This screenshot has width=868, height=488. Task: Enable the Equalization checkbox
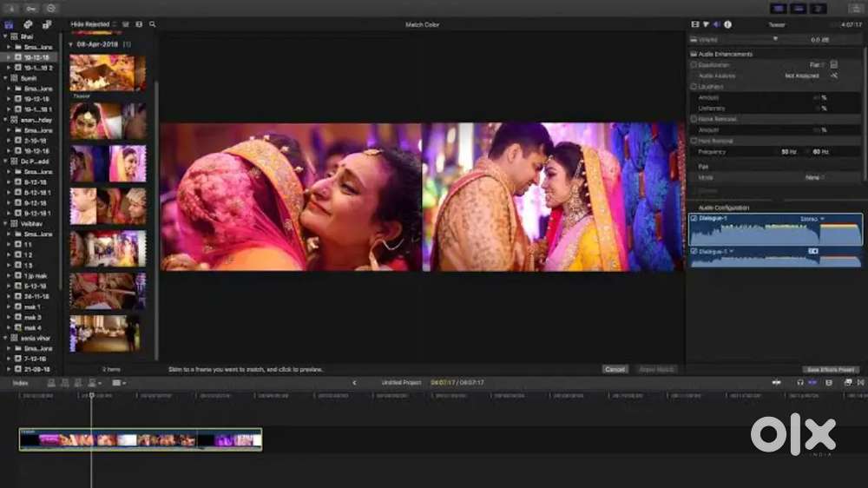click(x=694, y=65)
